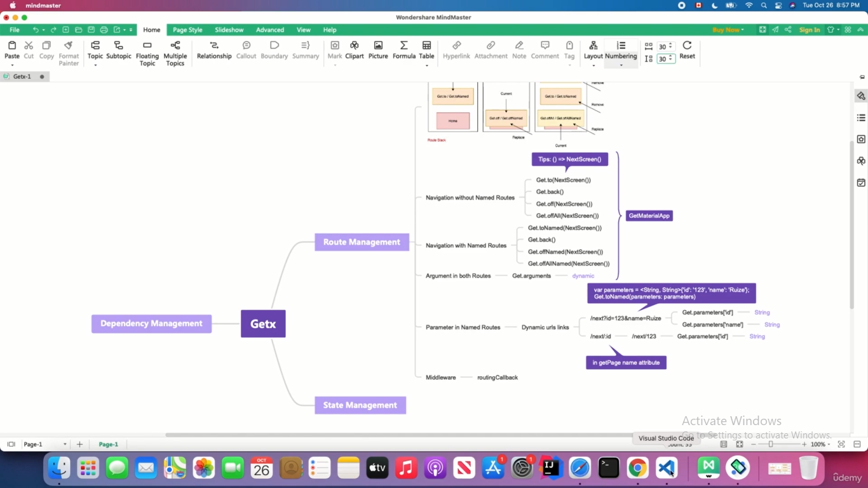Select the Getx central topic
This screenshot has width=868, height=488.
(263, 324)
